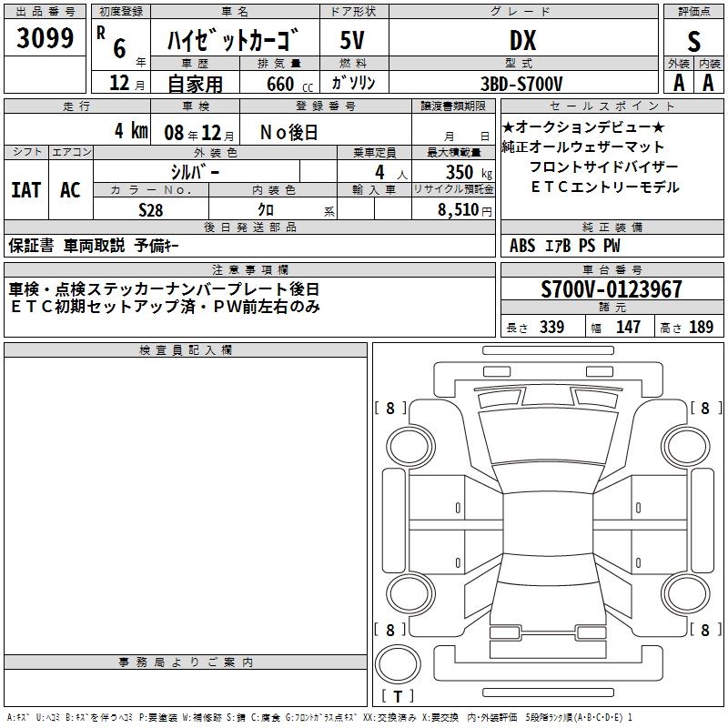This screenshot has height=728, width=728.
Task: Select the width value "147"
Action: (629, 327)
